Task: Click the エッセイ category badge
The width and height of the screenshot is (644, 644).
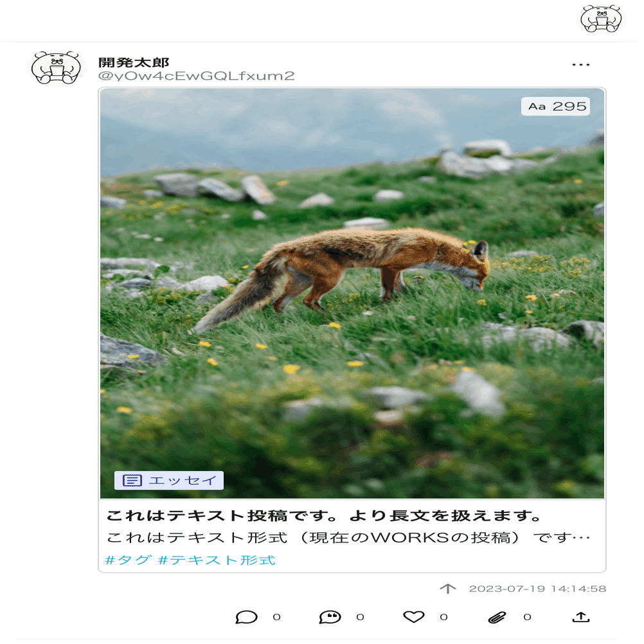Action: 169,480
